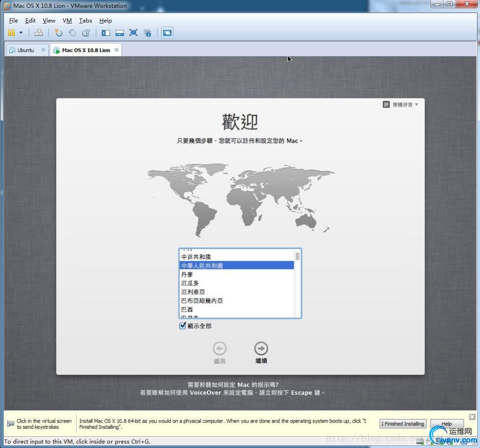Screen dimensions: 480x448
Task: Open the View menu
Action: click(x=49, y=21)
